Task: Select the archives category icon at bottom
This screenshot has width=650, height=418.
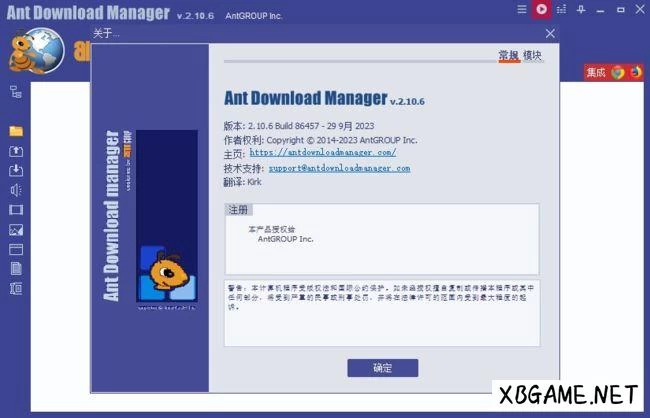Action: point(15,289)
